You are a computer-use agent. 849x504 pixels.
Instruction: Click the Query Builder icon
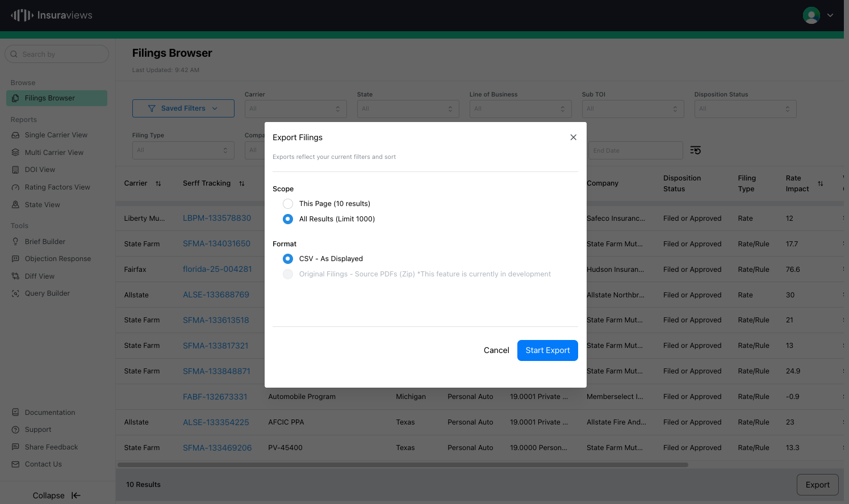15,293
